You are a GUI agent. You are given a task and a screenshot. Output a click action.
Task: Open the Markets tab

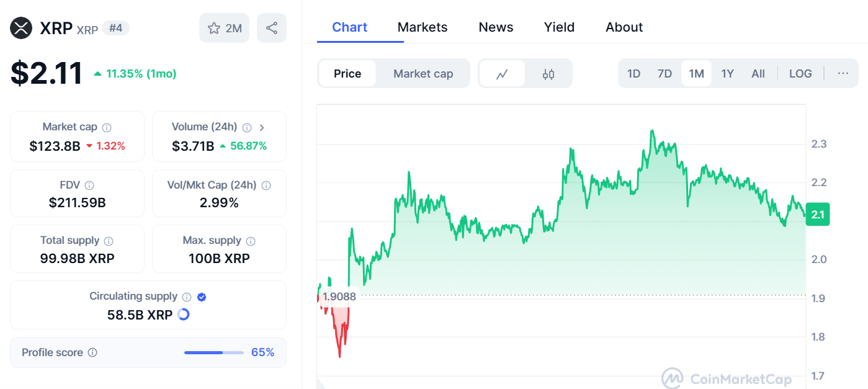coord(423,27)
